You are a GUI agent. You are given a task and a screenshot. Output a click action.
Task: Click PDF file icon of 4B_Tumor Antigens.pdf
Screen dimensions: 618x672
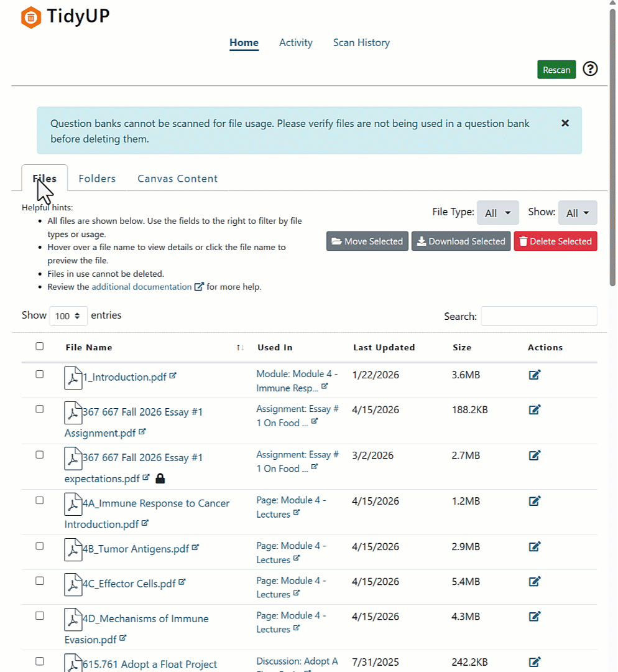click(x=73, y=549)
